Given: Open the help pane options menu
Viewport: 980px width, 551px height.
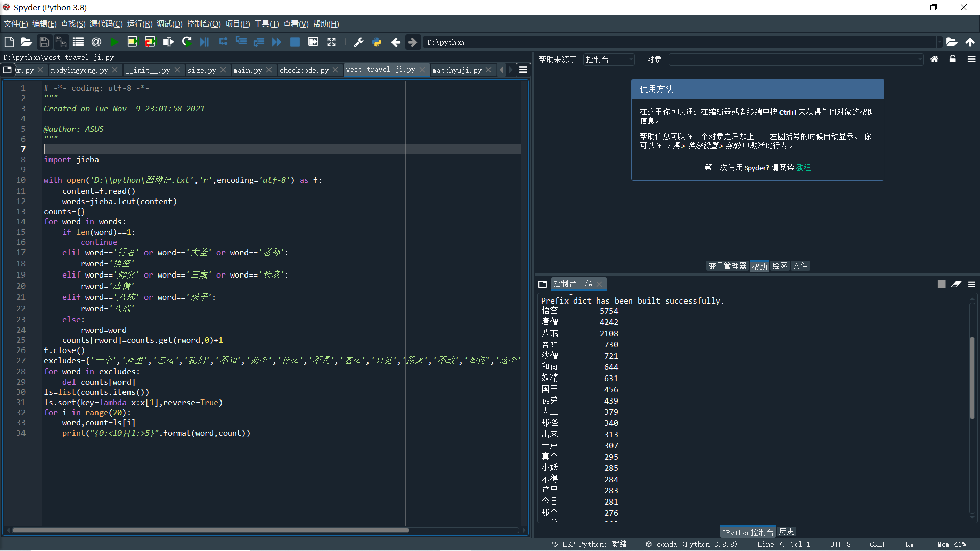Looking at the screenshot, I should click(971, 59).
